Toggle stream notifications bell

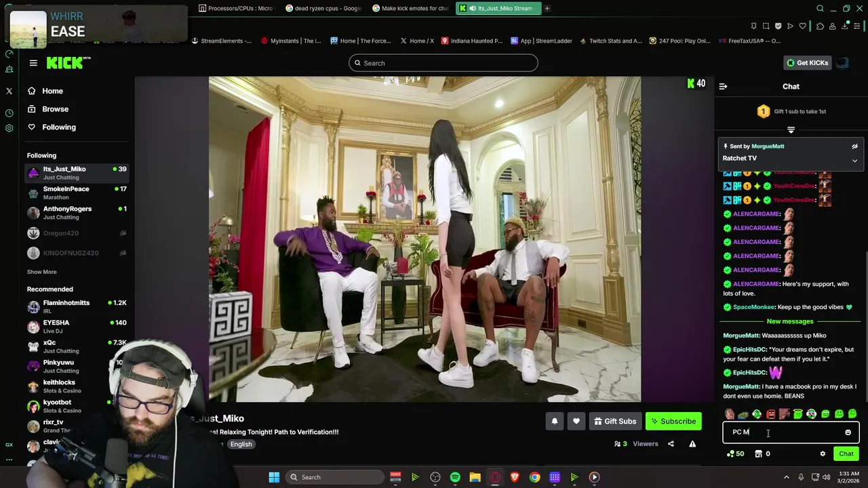(554, 422)
